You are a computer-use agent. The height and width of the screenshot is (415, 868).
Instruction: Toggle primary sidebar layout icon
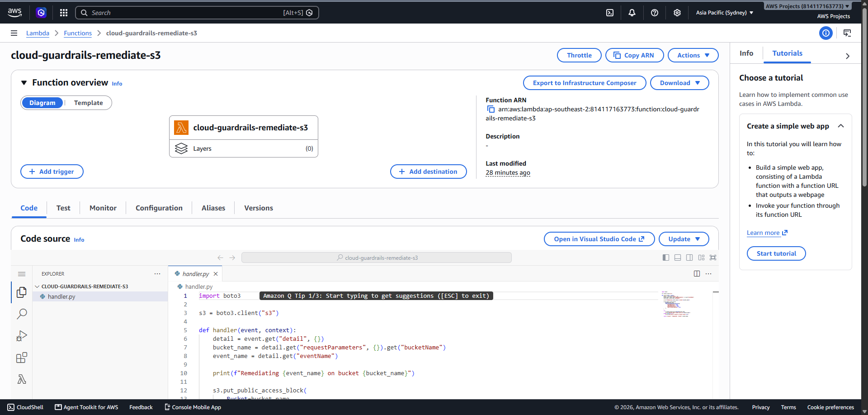(665, 258)
